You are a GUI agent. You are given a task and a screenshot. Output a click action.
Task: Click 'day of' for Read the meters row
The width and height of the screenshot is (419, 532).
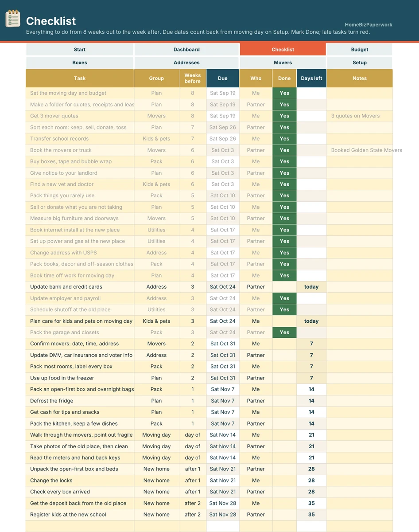point(193,458)
